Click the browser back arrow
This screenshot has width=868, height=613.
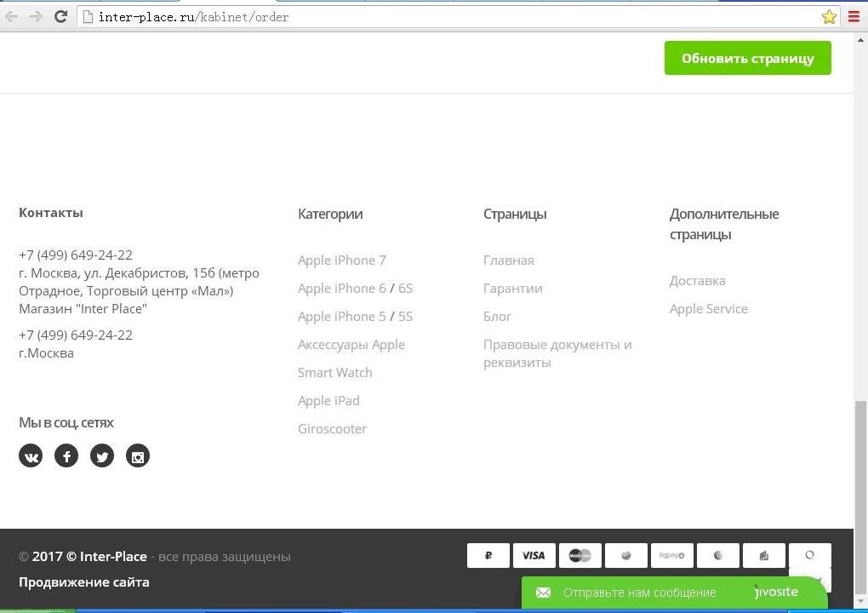click(x=12, y=17)
